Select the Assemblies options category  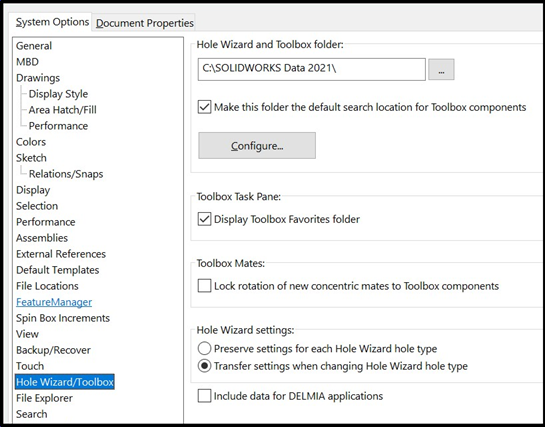42,238
